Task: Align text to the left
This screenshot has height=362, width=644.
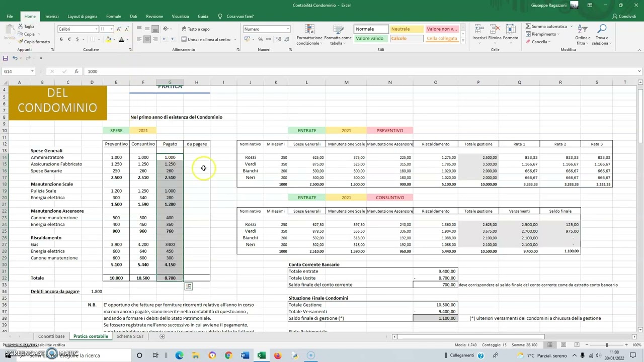Action: 139,39
